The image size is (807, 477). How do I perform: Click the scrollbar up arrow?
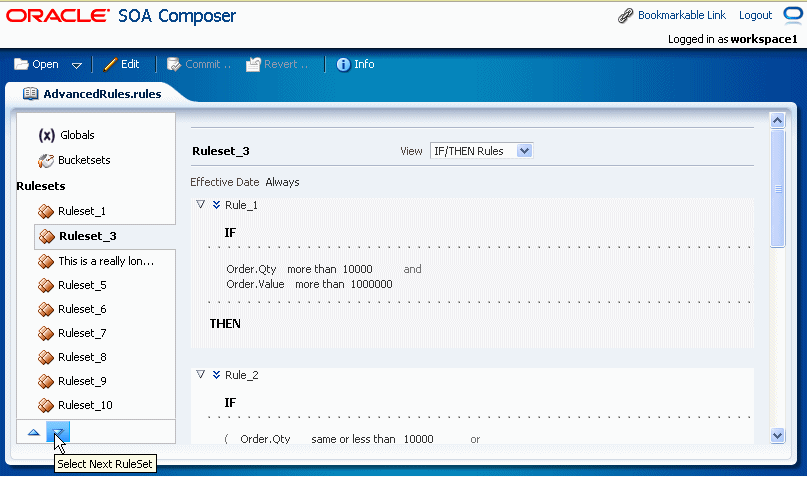pos(777,120)
